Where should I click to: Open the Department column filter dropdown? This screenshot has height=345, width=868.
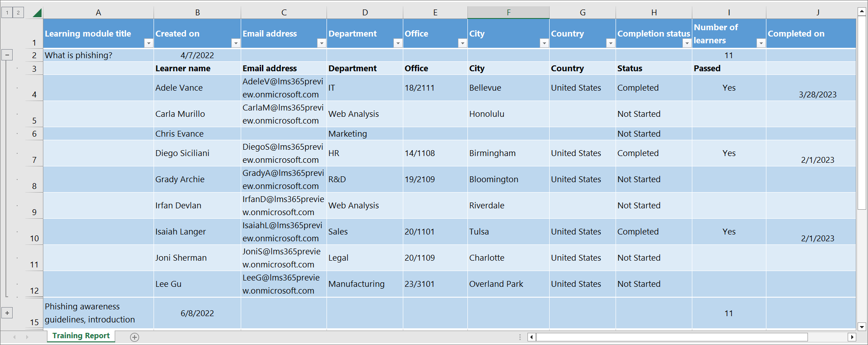tap(397, 43)
